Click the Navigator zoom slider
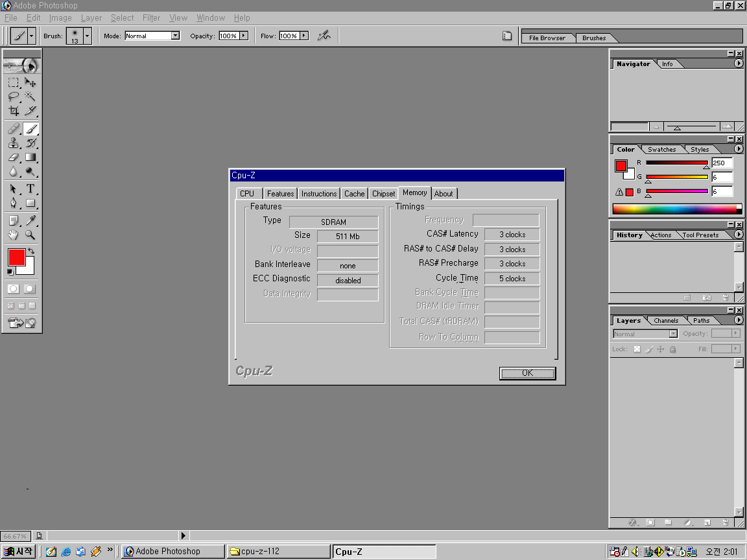The width and height of the screenshot is (747, 560). pos(691,126)
